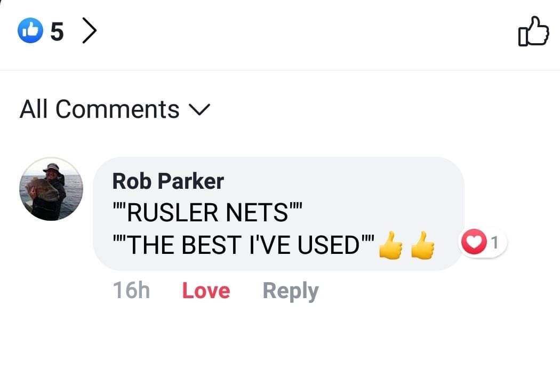560x392 pixels.
Task: Reply to Rob Parker's comment
Action: pyautogui.click(x=290, y=291)
